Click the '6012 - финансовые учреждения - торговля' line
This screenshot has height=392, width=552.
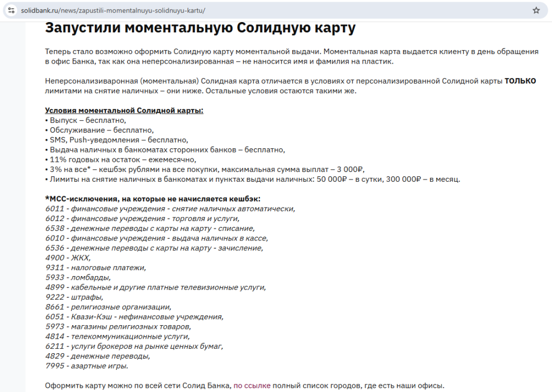tap(142, 219)
